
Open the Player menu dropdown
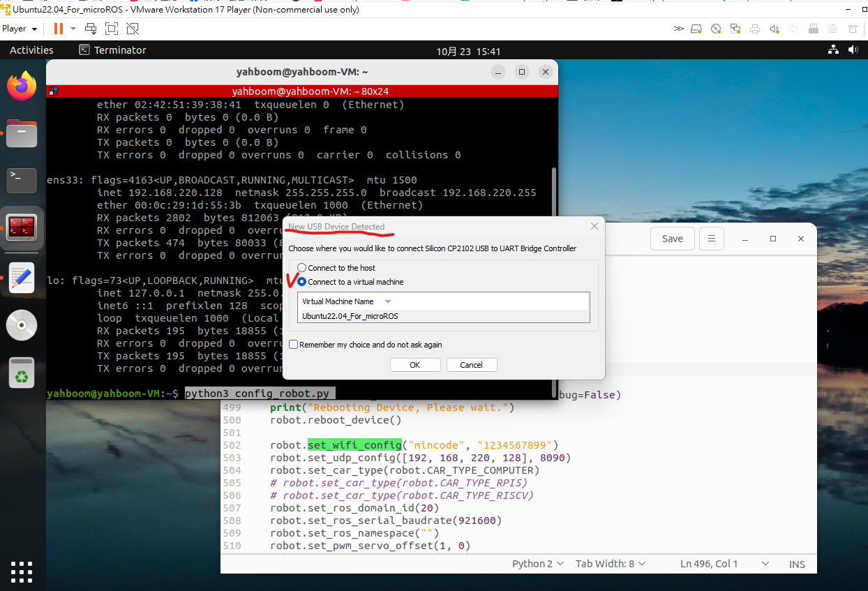(19, 29)
